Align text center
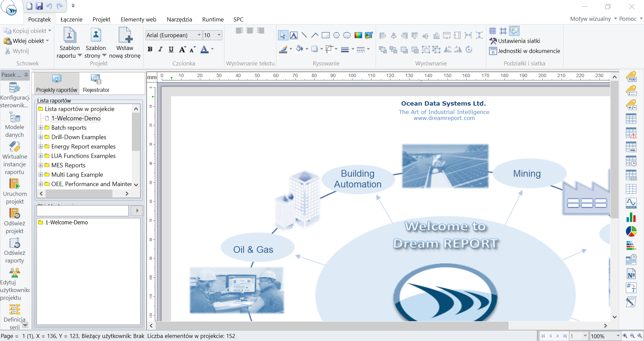644x341 pixels. coord(250,31)
